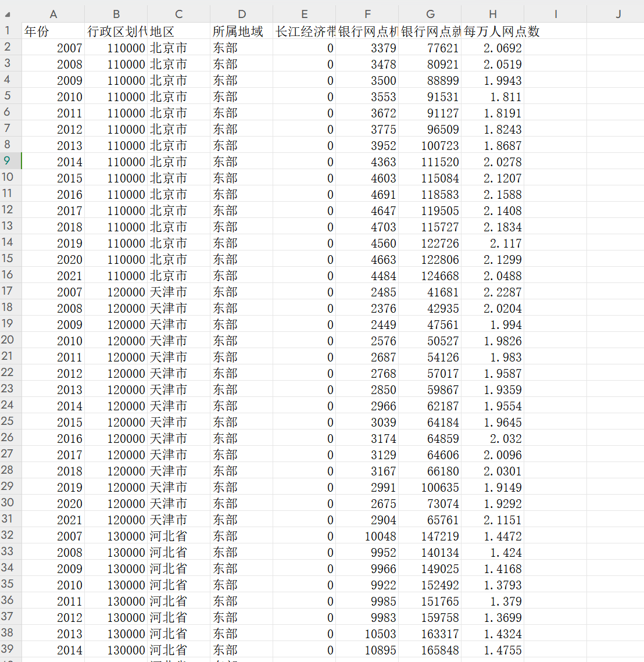Click cell with value 77621
The width and height of the screenshot is (644, 662).
[x=430, y=48]
